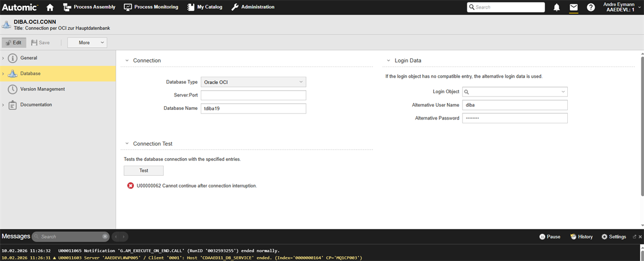This screenshot has width=644, height=261.
Task: Open the More dropdown menu
Action: (87, 42)
